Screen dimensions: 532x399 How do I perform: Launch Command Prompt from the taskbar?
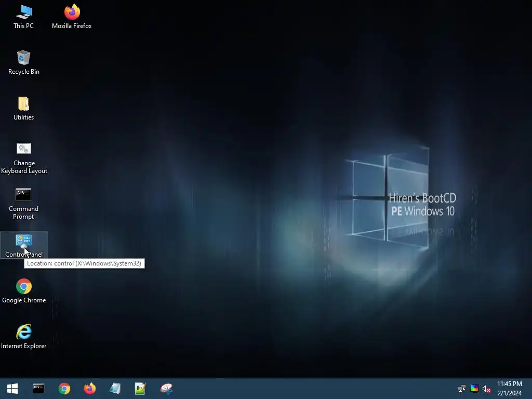coord(38,389)
